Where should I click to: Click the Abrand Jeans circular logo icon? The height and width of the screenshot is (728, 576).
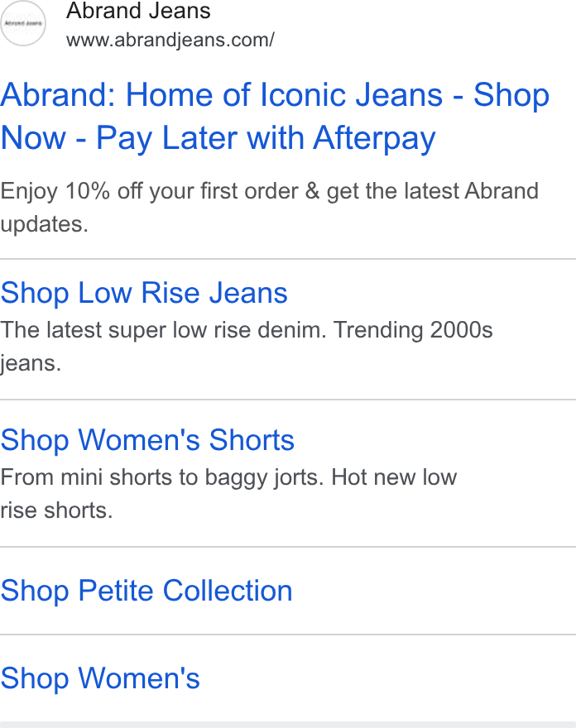click(23, 23)
